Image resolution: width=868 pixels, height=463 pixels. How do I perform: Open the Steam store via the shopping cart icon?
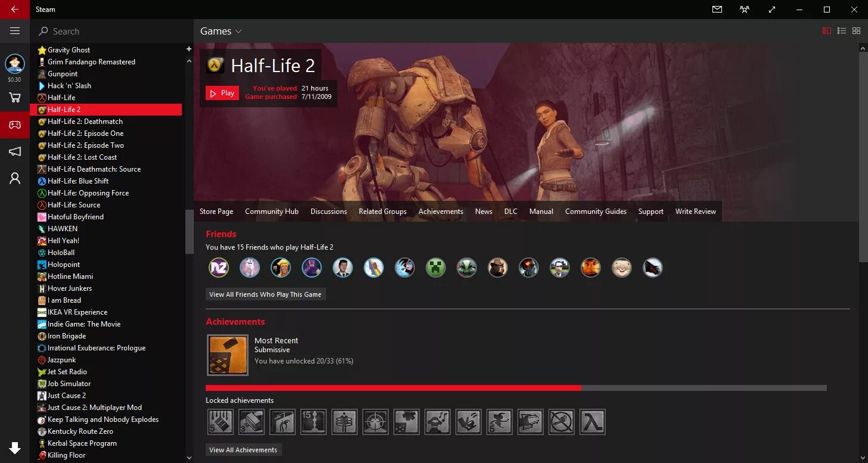point(15,97)
